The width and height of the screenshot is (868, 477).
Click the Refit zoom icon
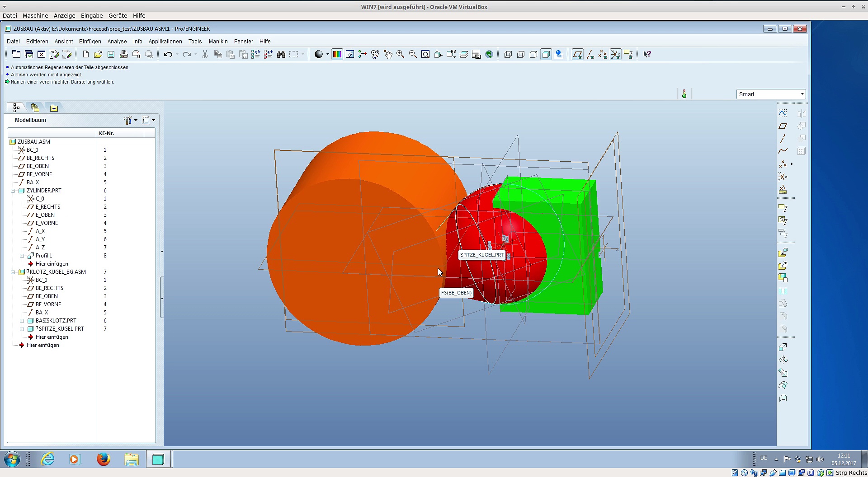[x=425, y=55]
